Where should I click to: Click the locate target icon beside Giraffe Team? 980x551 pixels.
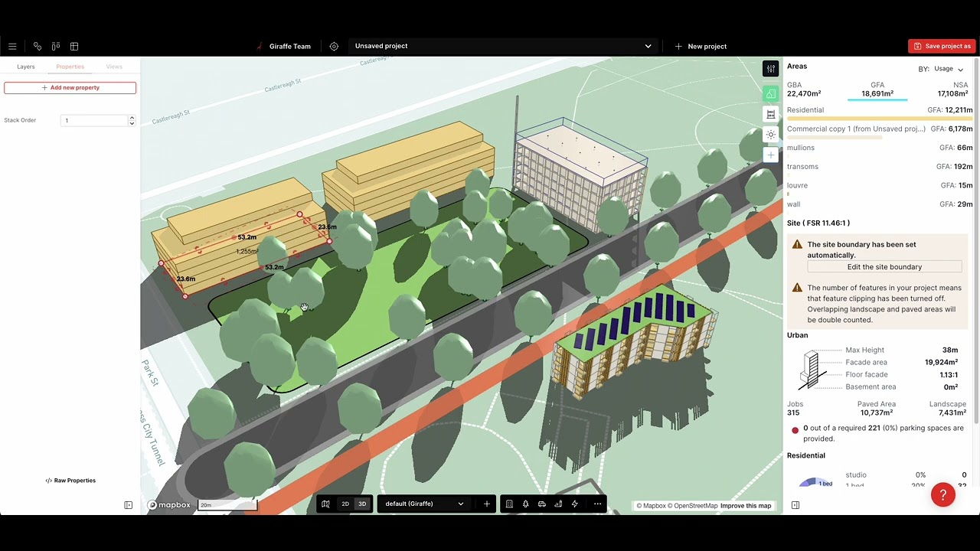click(334, 46)
